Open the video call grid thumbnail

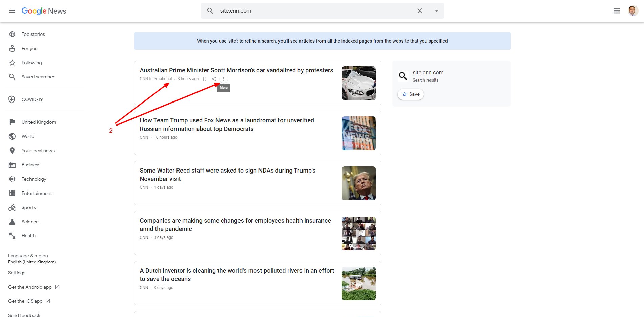click(x=358, y=233)
